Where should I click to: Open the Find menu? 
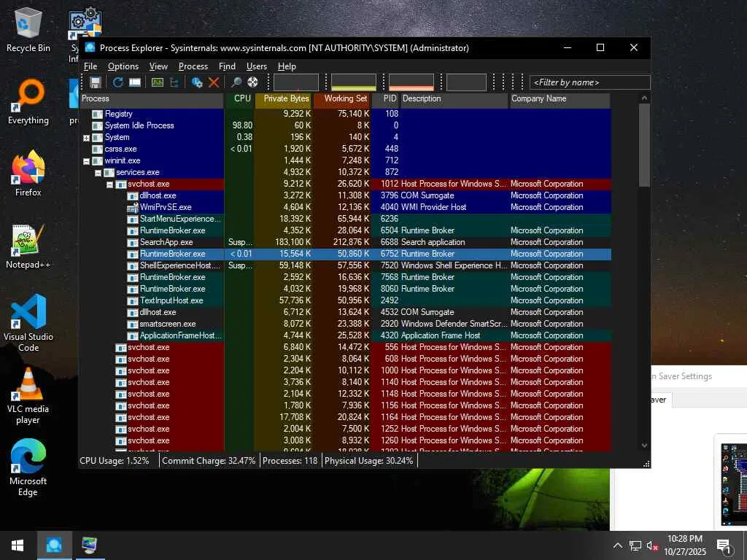pyautogui.click(x=227, y=66)
